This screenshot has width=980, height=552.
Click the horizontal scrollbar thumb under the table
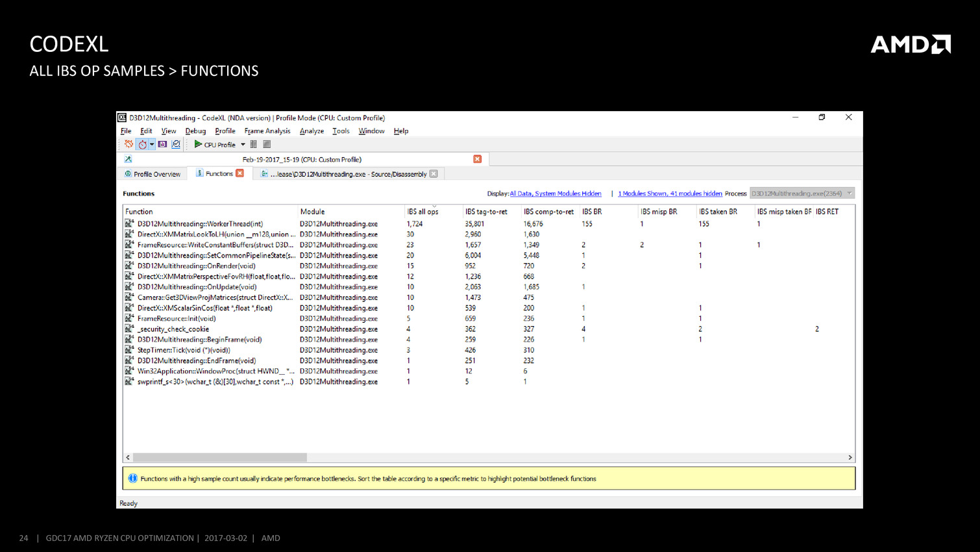coord(219,457)
